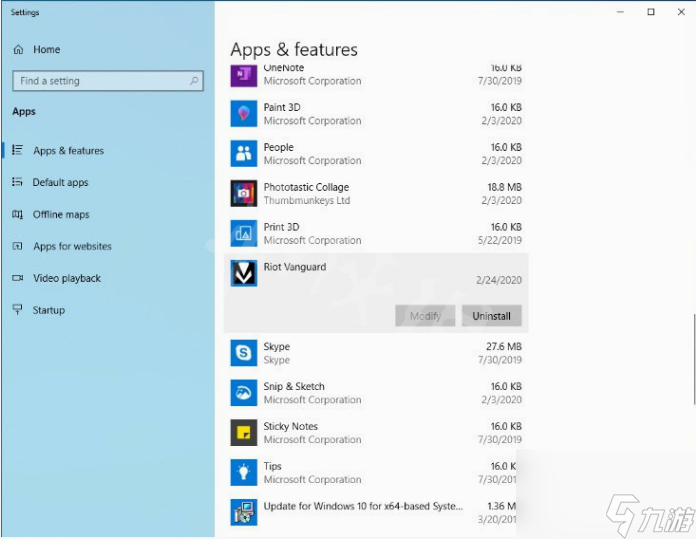This screenshot has height=539, width=696.
Task: Click the Video playback camera icon
Action: (17, 278)
